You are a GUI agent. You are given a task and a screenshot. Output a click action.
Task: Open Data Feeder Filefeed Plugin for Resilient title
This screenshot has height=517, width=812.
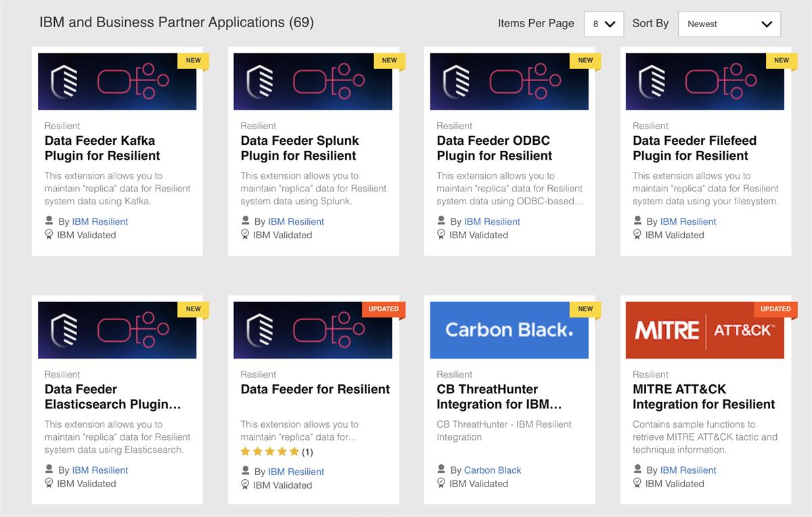(694, 148)
